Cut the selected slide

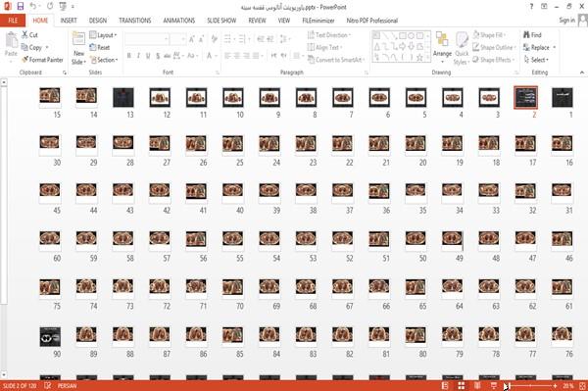pyautogui.click(x=30, y=35)
